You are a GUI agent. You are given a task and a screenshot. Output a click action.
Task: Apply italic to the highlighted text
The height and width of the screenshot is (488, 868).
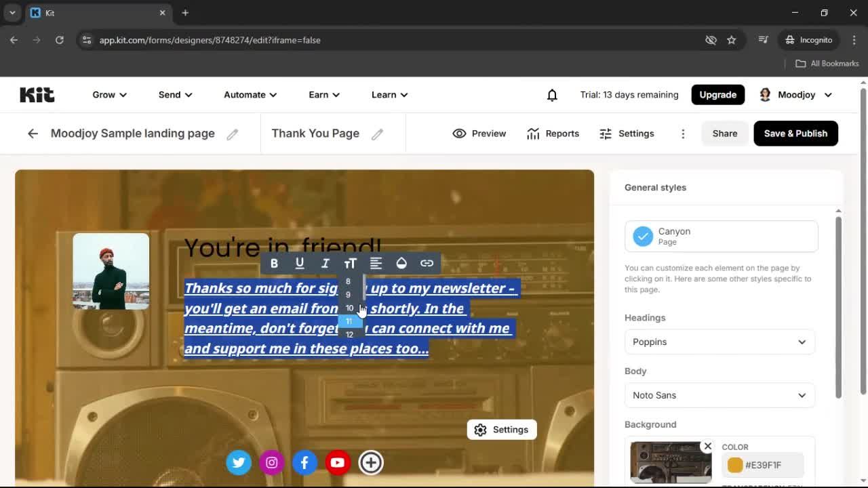pos(325,263)
